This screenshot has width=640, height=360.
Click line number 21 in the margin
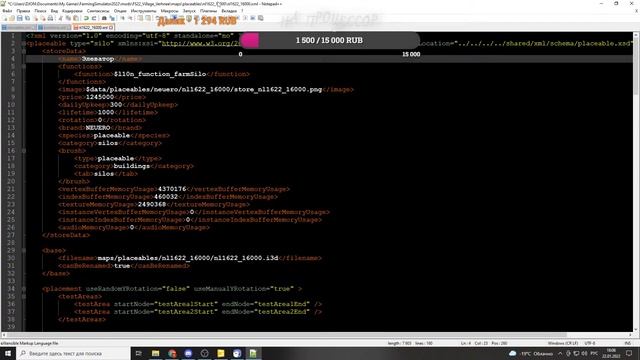[x=11, y=189]
